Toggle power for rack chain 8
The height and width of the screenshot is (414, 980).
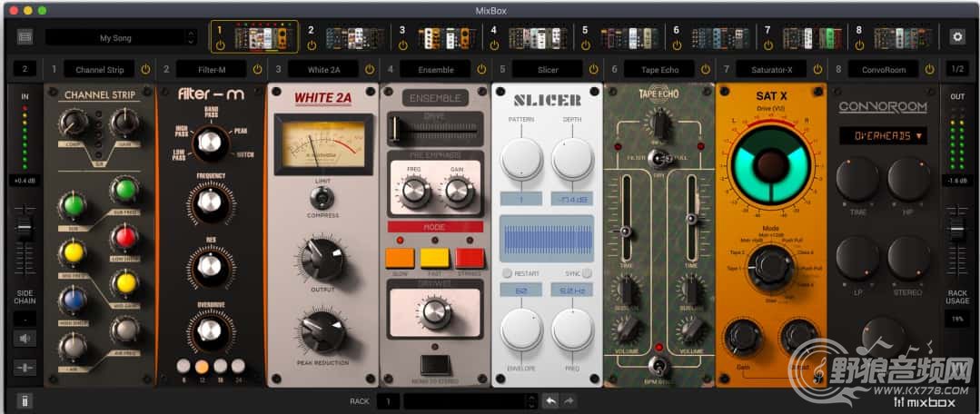coord(859,45)
